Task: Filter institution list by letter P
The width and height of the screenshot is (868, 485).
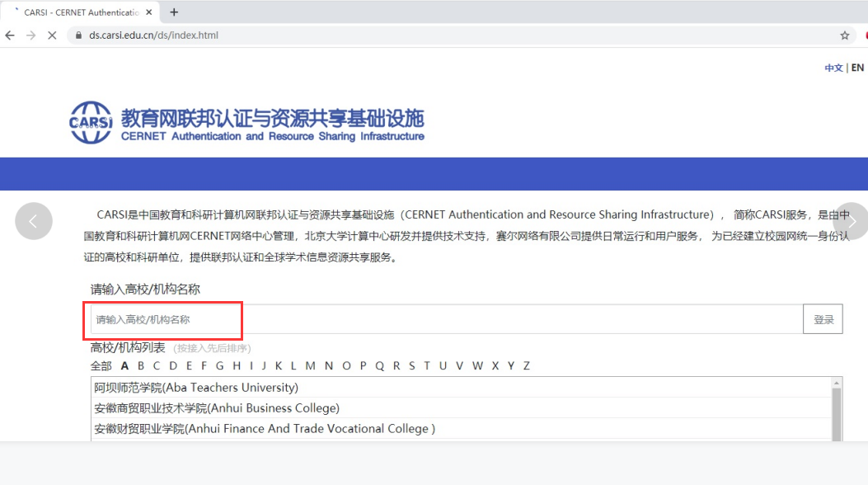Action: point(364,366)
